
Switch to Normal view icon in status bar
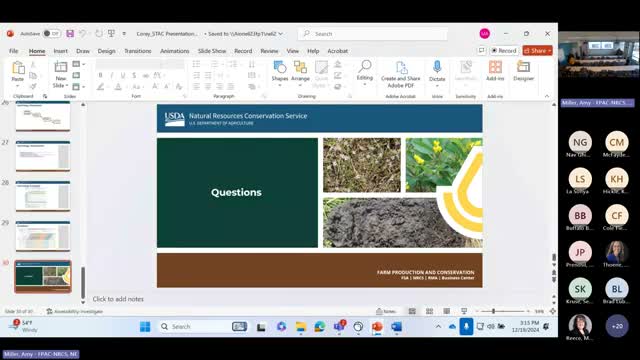pos(412,311)
